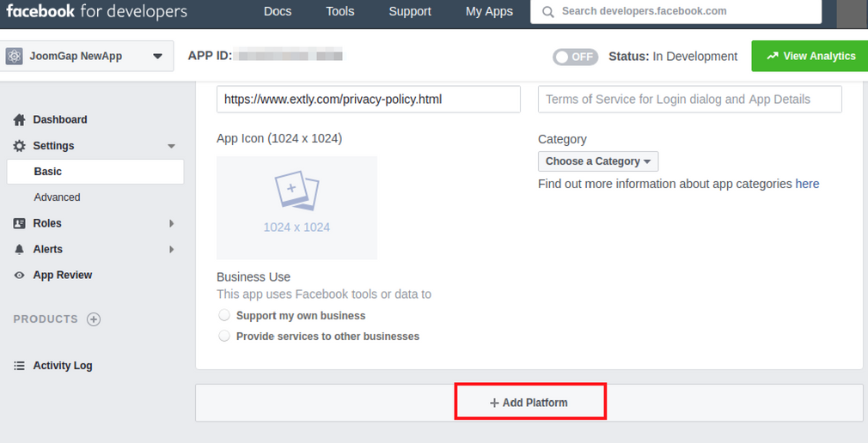Add a product using the plus icon

coord(94,319)
